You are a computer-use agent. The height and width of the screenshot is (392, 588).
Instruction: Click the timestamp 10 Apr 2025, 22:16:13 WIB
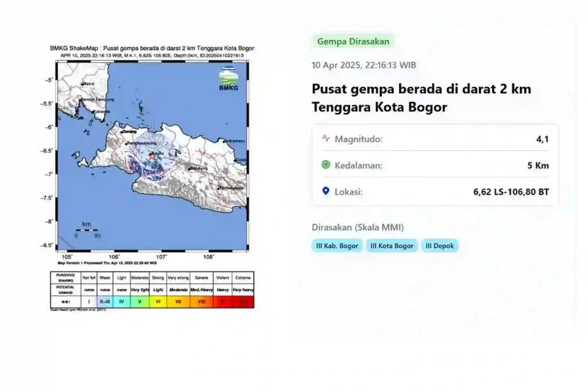click(363, 65)
